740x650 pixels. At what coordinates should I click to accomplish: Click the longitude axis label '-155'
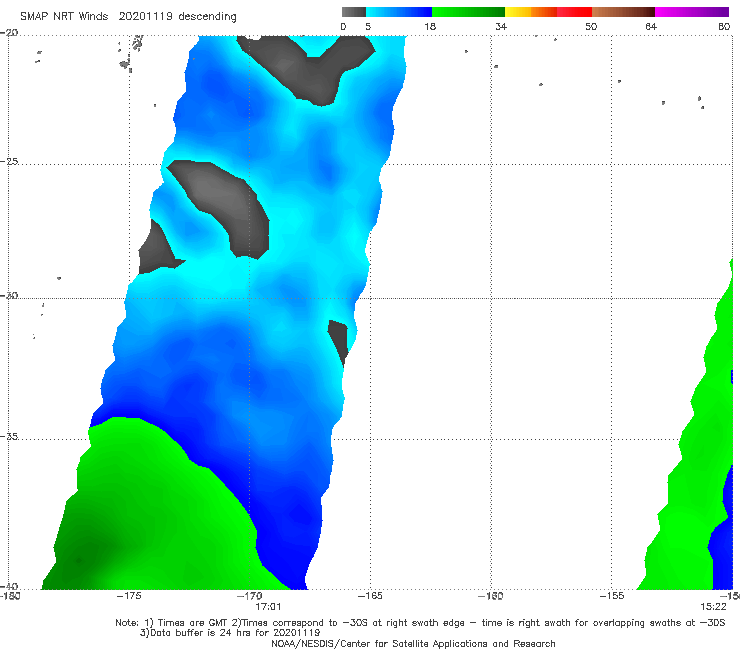coord(612,596)
